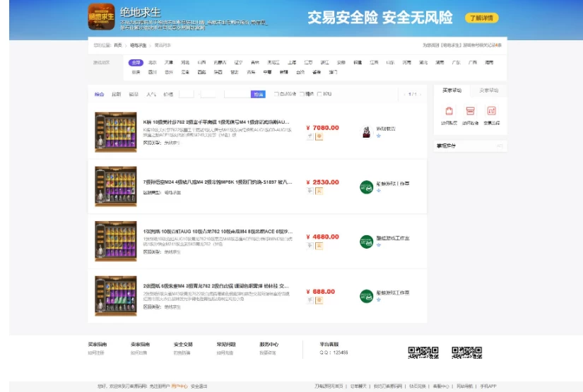This screenshot has height=392, width=583.
Task: Go to previous page arrow beside 1/1
Action: pos(404,95)
